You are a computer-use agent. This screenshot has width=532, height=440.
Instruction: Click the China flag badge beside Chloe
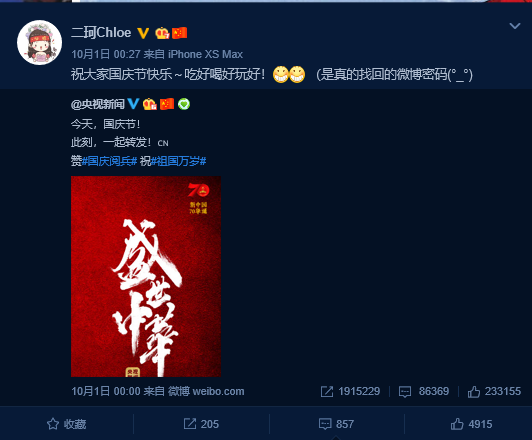pyautogui.click(x=179, y=33)
